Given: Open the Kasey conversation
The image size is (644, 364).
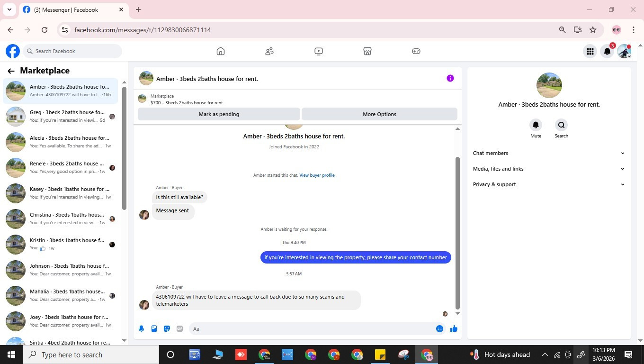Looking at the screenshot, I should pyautogui.click(x=61, y=193).
